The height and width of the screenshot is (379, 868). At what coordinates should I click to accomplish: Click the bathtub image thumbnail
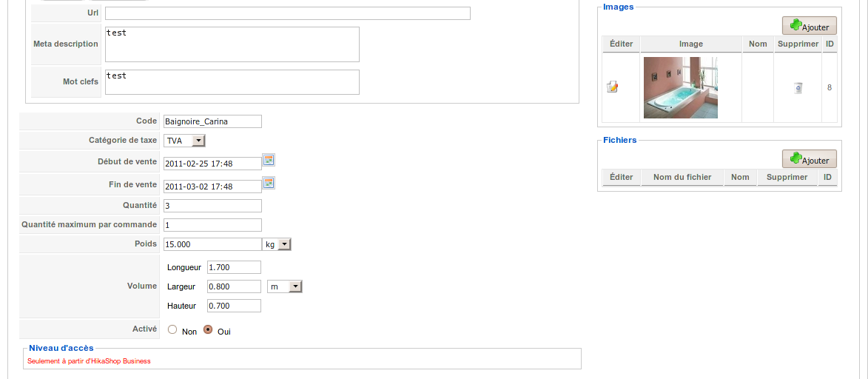(680, 87)
